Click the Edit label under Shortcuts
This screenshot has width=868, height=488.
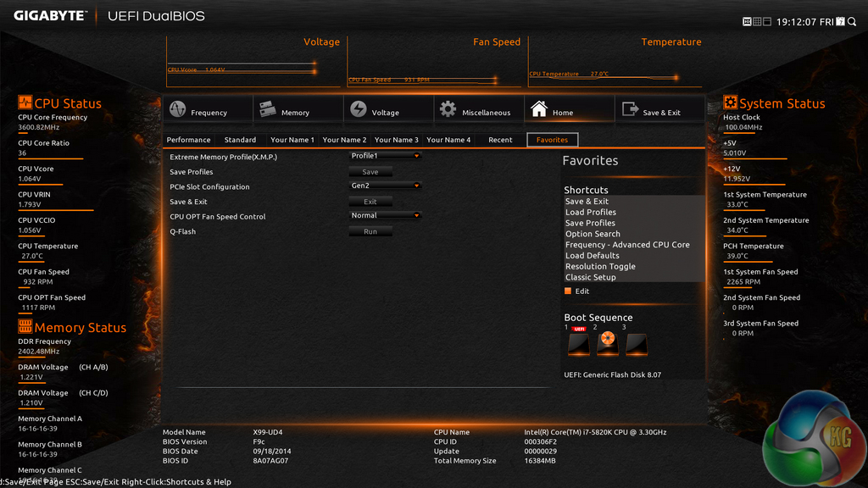pyautogui.click(x=581, y=291)
